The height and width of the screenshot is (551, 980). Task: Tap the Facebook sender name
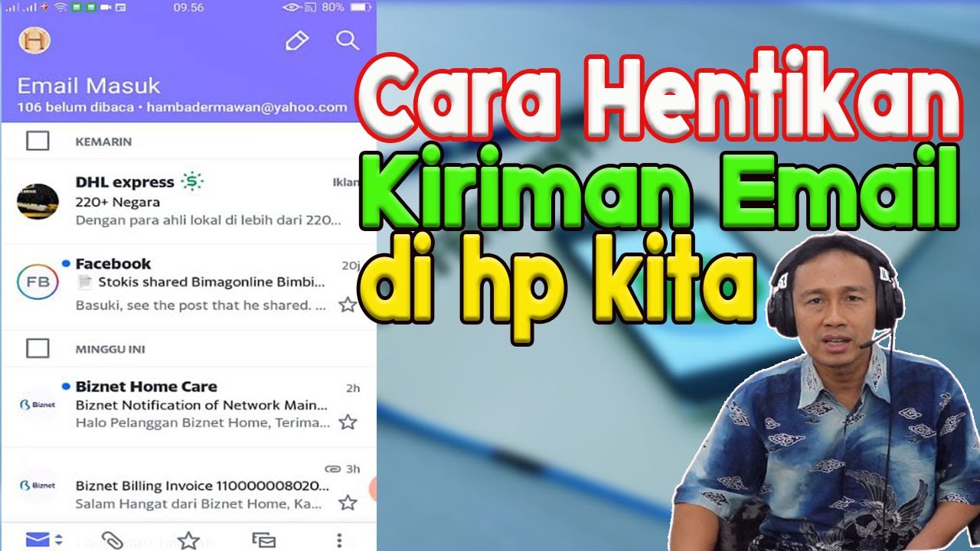(x=113, y=263)
